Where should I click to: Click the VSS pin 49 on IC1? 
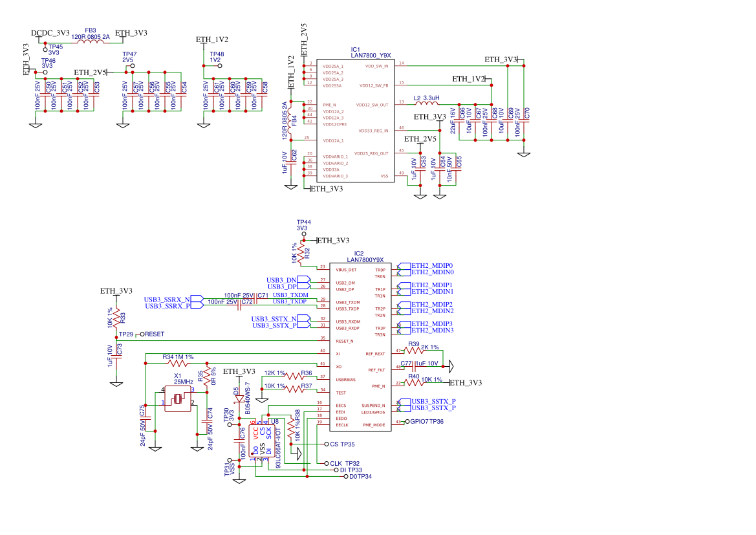click(x=401, y=175)
